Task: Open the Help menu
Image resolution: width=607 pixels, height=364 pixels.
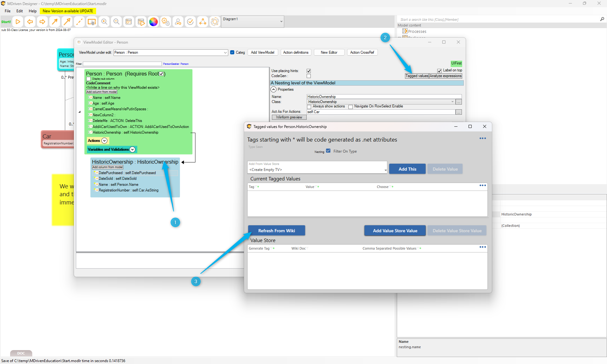Action: coord(33,11)
